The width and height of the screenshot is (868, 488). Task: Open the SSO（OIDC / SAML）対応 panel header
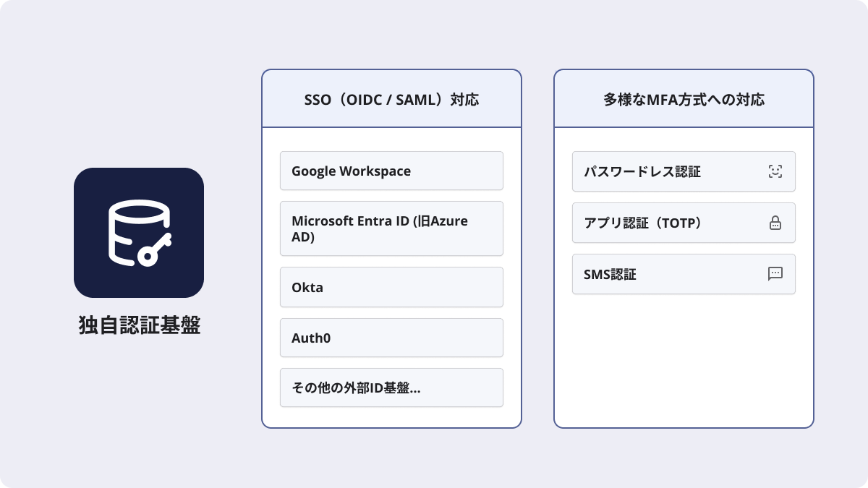pos(391,100)
